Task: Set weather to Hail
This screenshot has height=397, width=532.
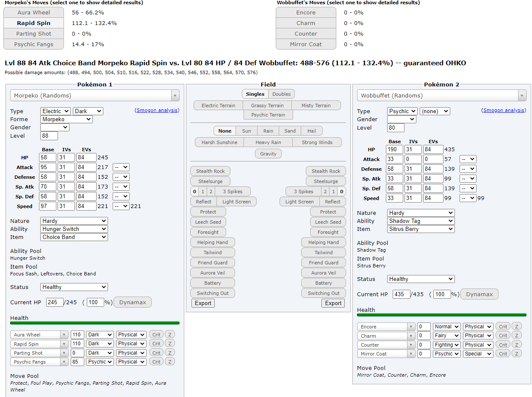Action: (312, 131)
